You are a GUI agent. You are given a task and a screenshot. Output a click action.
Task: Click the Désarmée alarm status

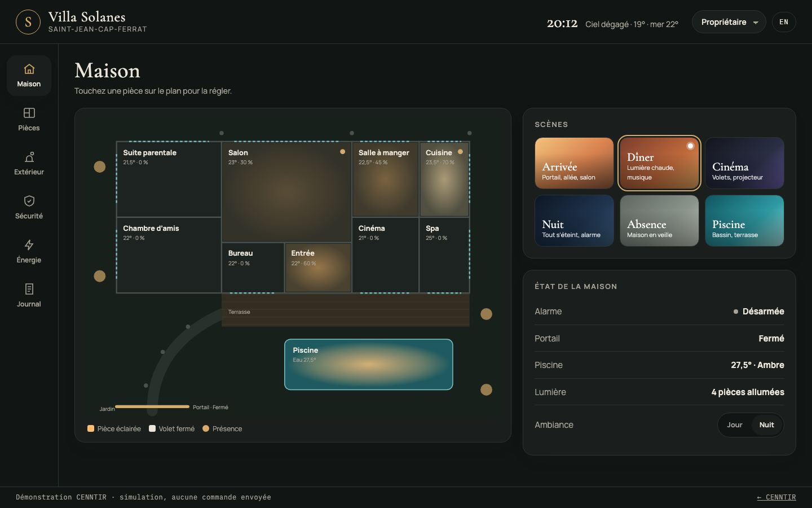click(x=759, y=312)
